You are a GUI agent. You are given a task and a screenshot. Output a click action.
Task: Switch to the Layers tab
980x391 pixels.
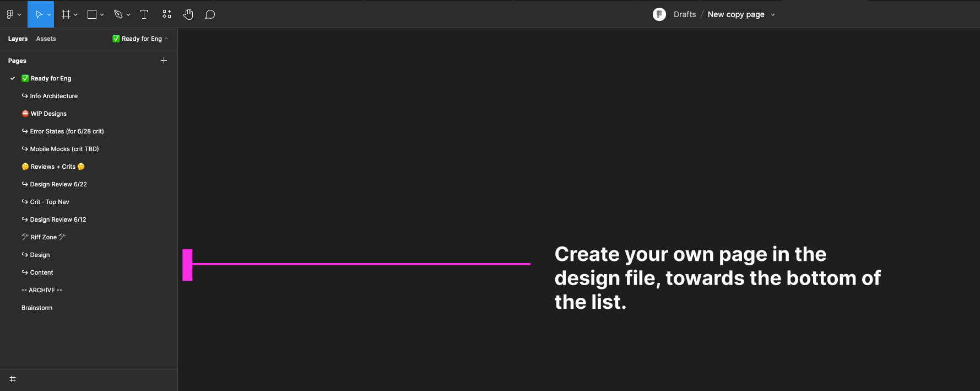pyautogui.click(x=17, y=38)
